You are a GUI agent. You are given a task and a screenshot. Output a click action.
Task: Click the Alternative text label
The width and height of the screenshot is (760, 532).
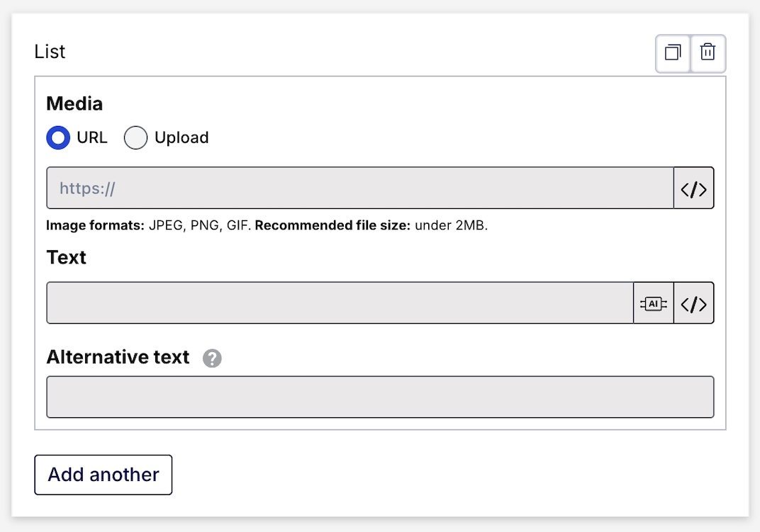coord(118,358)
